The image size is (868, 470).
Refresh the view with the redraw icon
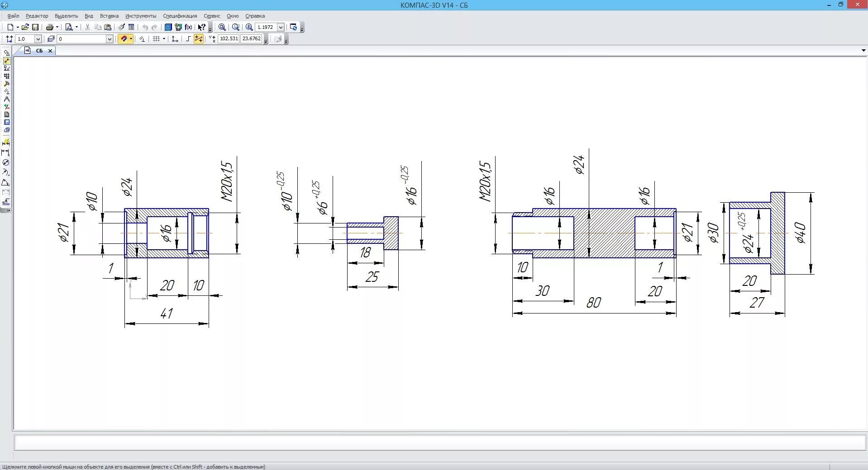(x=293, y=27)
